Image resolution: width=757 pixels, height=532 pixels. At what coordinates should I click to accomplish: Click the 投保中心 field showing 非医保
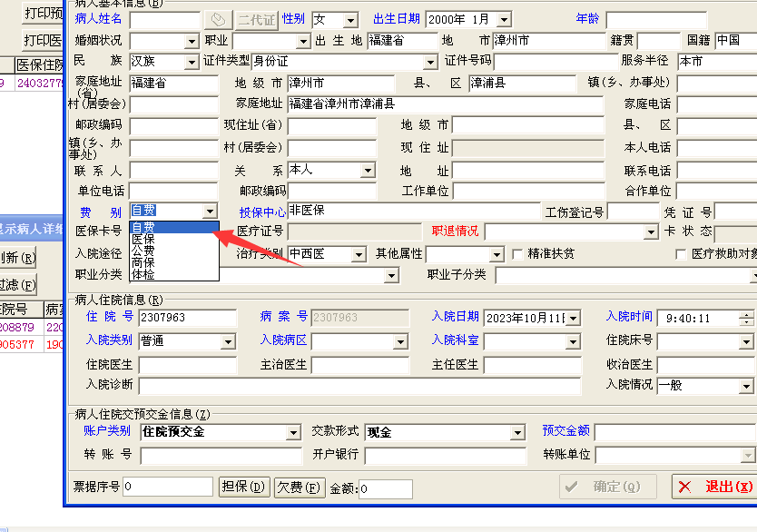[414, 211]
